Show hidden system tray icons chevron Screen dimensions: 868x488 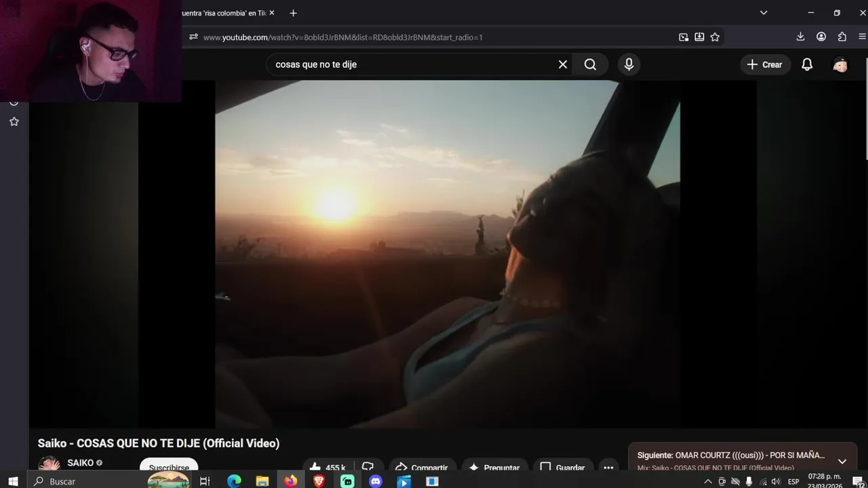[708, 482]
